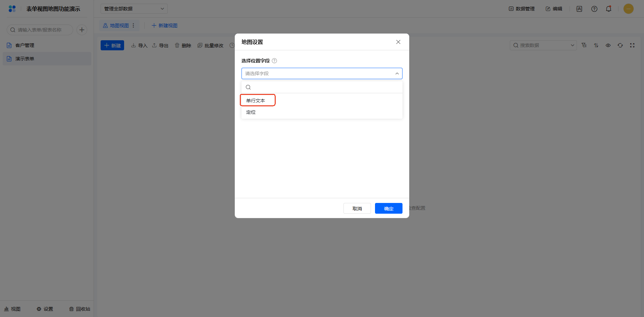Click the help icon next to 选择位置字段
The width and height of the screenshot is (644, 317).
coord(274,61)
